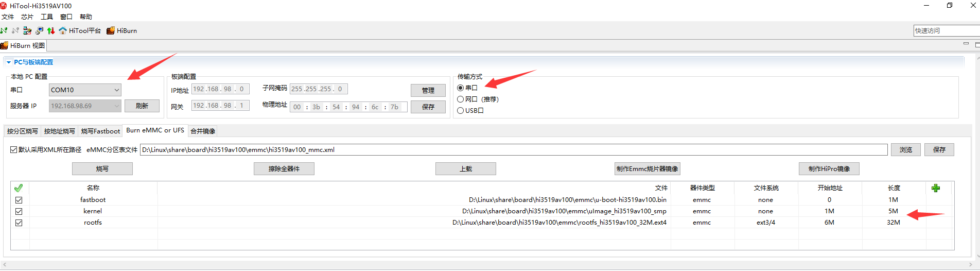Uncheck the fastboot row checkbox
Image resolution: width=980 pixels, height=271 pixels.
[x=19, y=200]
